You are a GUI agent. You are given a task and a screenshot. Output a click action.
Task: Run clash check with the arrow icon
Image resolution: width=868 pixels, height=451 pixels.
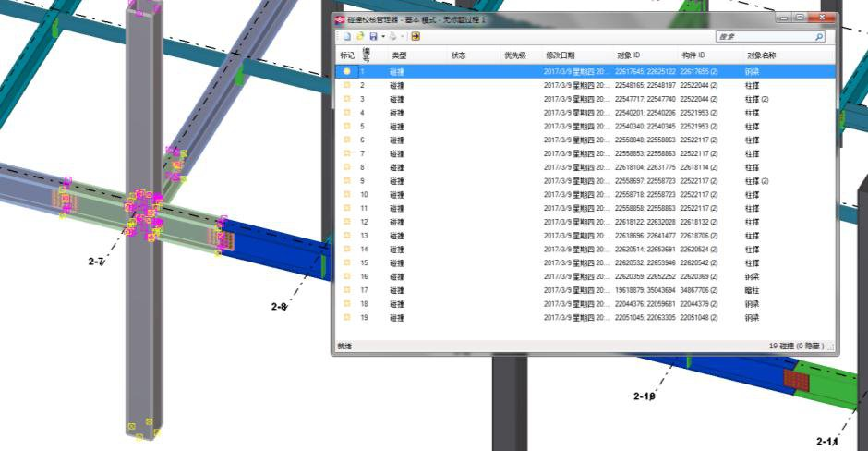point(416,37)
